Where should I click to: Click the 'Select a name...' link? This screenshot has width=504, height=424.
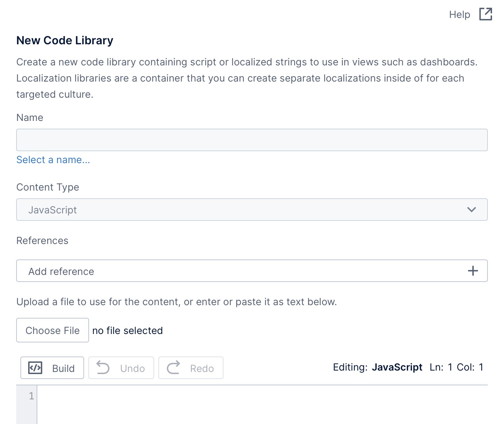[x=53, y=160]
